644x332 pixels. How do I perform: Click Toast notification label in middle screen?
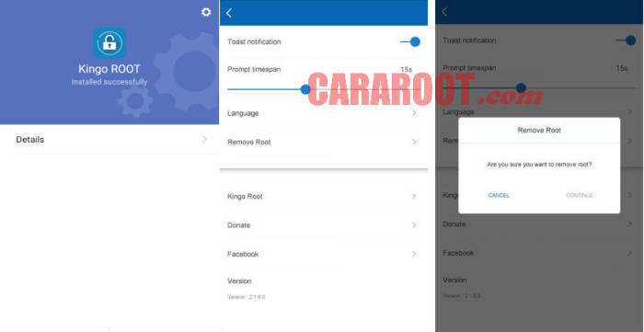coord(254,42)
